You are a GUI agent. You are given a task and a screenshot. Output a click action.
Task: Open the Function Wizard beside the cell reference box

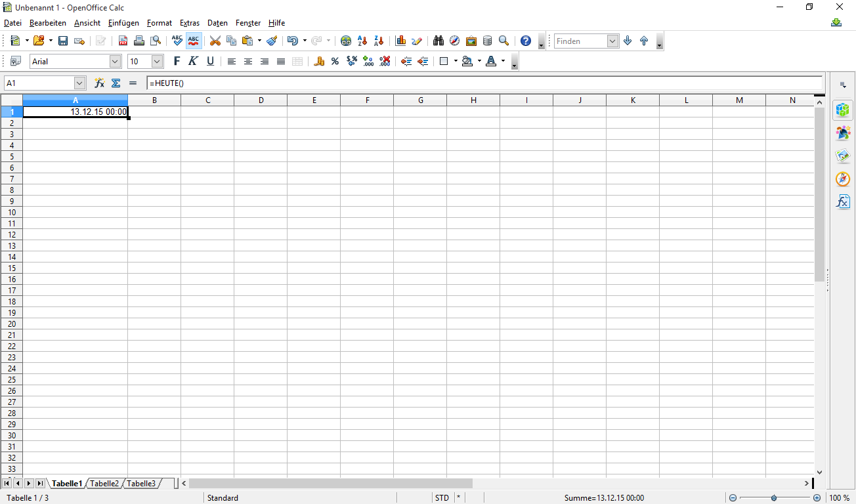pos(99,83)
